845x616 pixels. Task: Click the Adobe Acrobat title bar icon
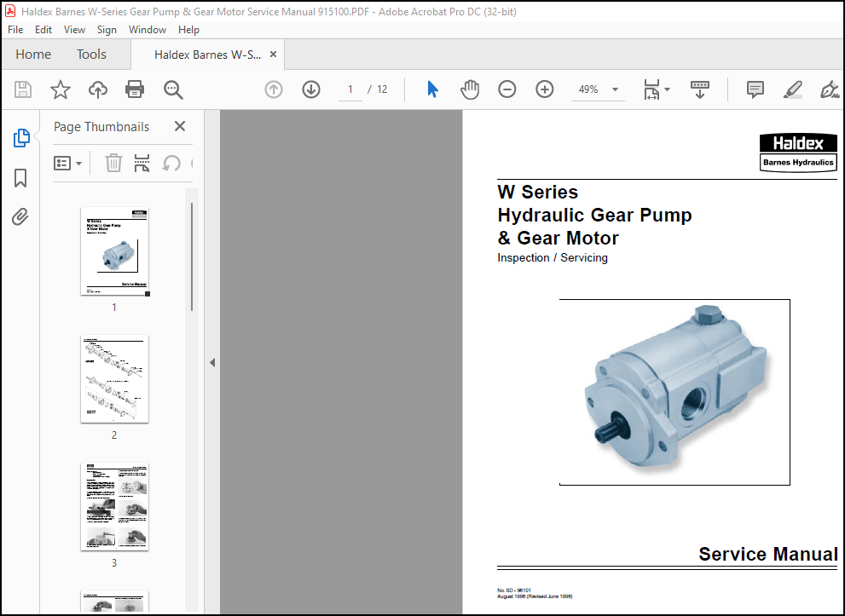pyautogui.click(x=9, y=11)
